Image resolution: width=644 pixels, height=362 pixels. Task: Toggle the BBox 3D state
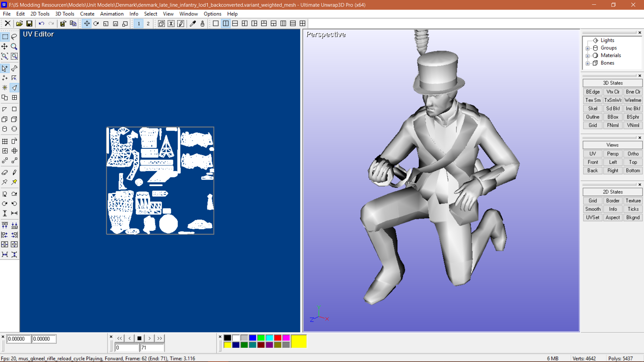point(613,117)
